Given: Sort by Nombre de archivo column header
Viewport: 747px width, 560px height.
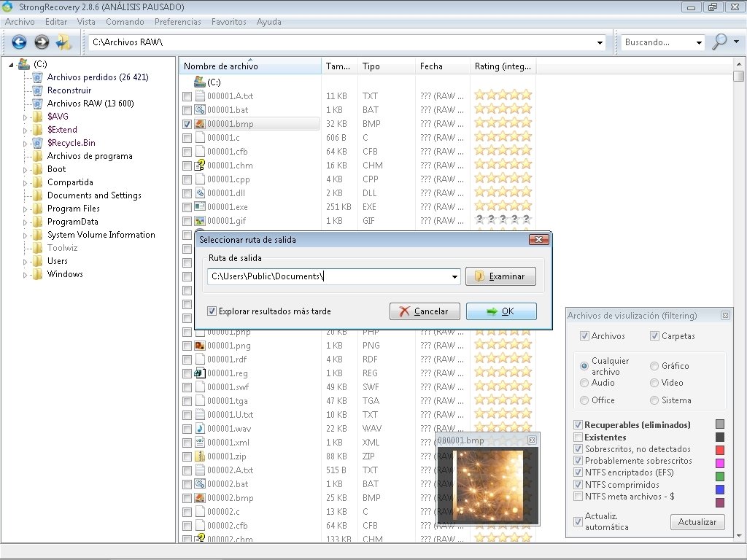Looking at the screenshot, I should (x=250, y=66).
